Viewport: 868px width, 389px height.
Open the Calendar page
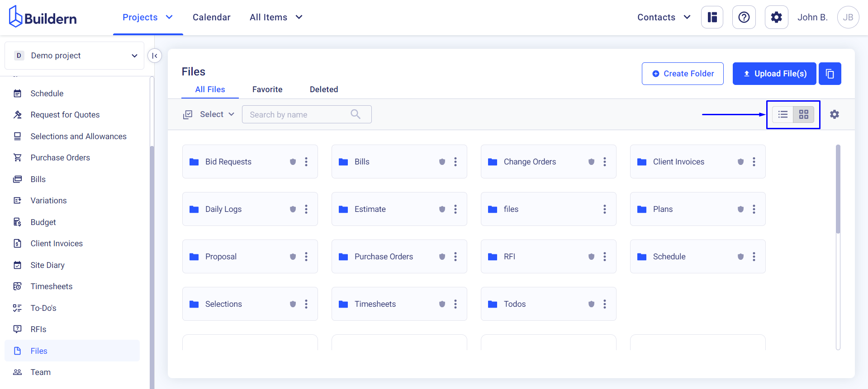pyautogui.click(x=212, y=17)
